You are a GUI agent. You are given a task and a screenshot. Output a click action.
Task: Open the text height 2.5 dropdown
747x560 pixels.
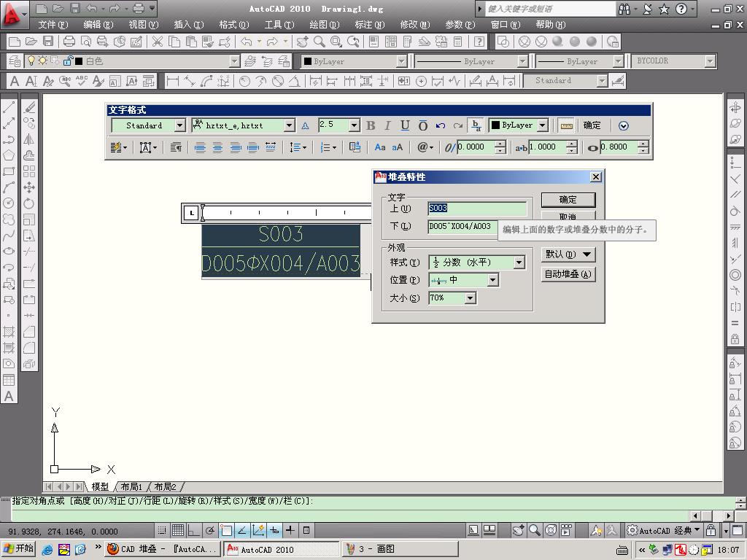[x=354, y=125]
